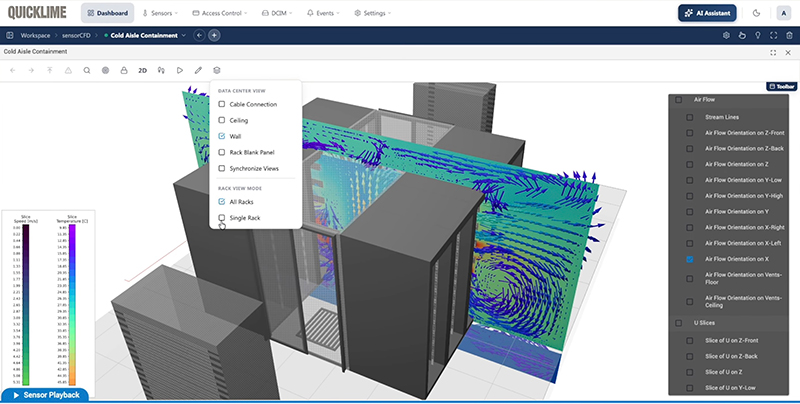The width and height of the screenshot is (800, 404).
Task: Open the Sensors menu
Action: 160,13
